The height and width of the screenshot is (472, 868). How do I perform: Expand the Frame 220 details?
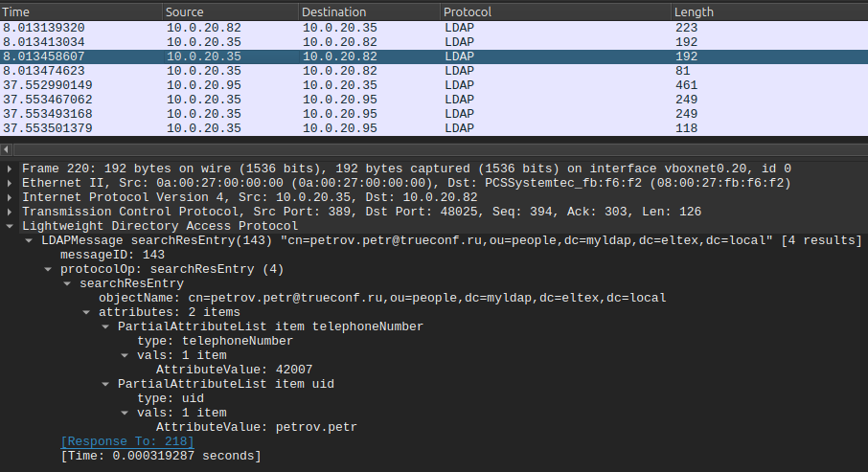click(x=11, y=169)
